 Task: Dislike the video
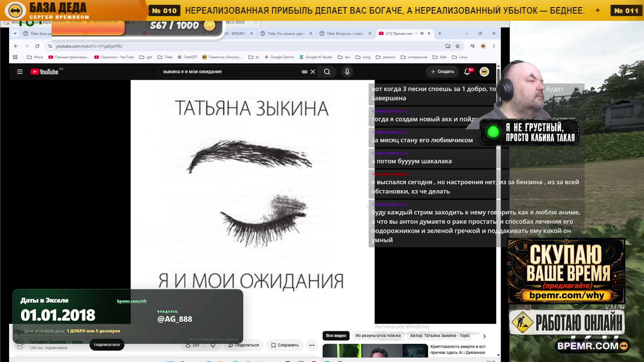tap(213, 345)
